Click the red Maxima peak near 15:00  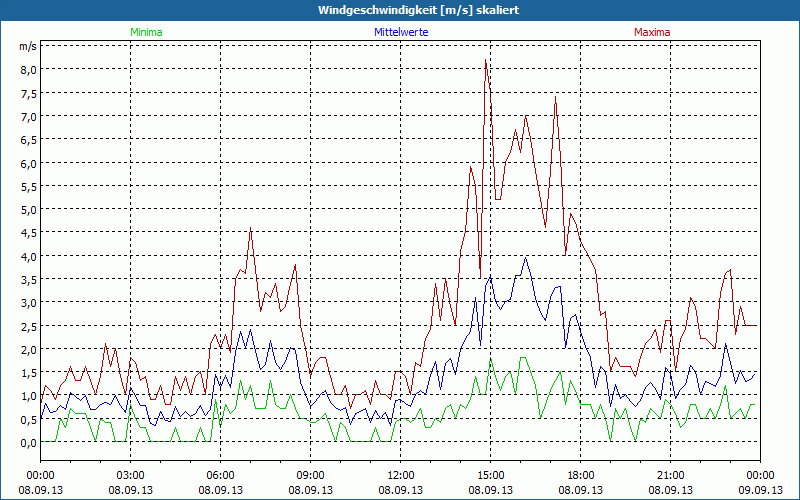(485, 60)
